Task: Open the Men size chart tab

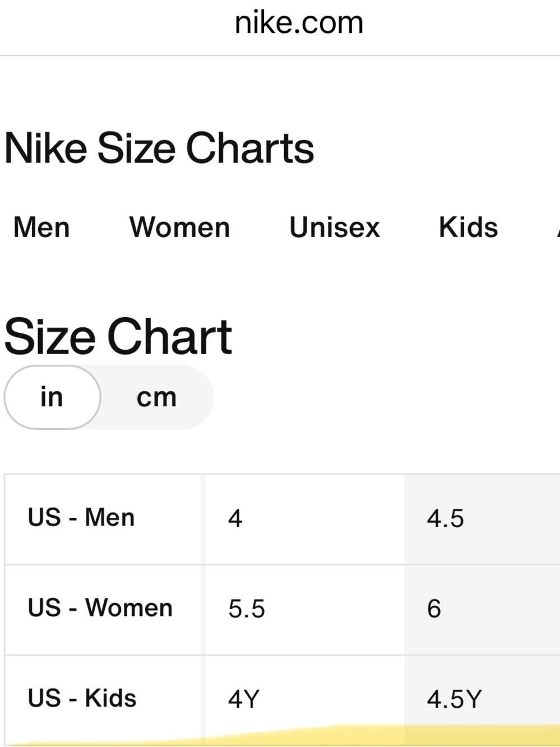Action: point(41,228)
